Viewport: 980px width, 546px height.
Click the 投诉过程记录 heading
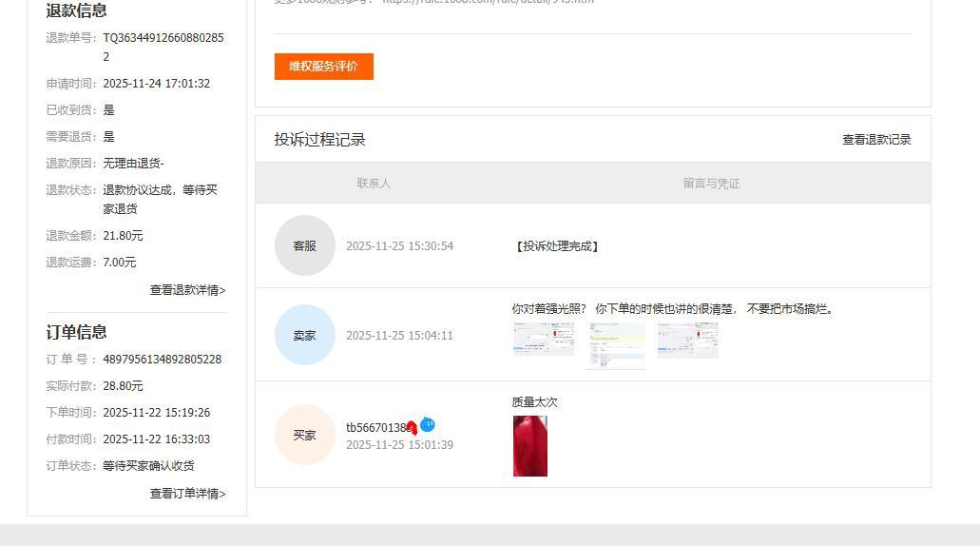(319, 140)
